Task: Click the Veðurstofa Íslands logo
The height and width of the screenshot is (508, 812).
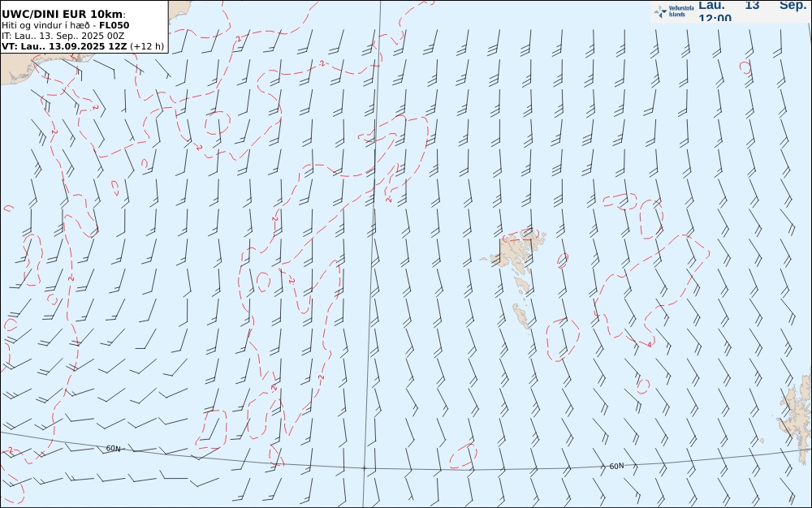Action: click(x=673, y=11)
